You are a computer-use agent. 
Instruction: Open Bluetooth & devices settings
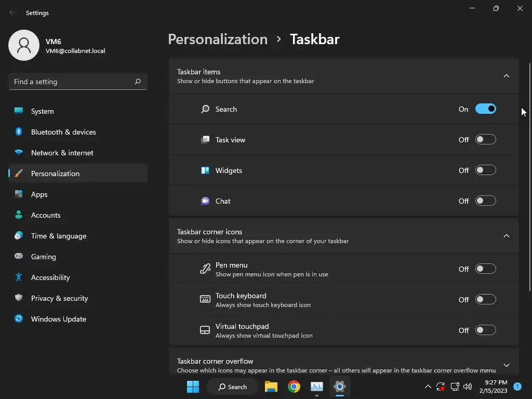(x=78, y=131)
